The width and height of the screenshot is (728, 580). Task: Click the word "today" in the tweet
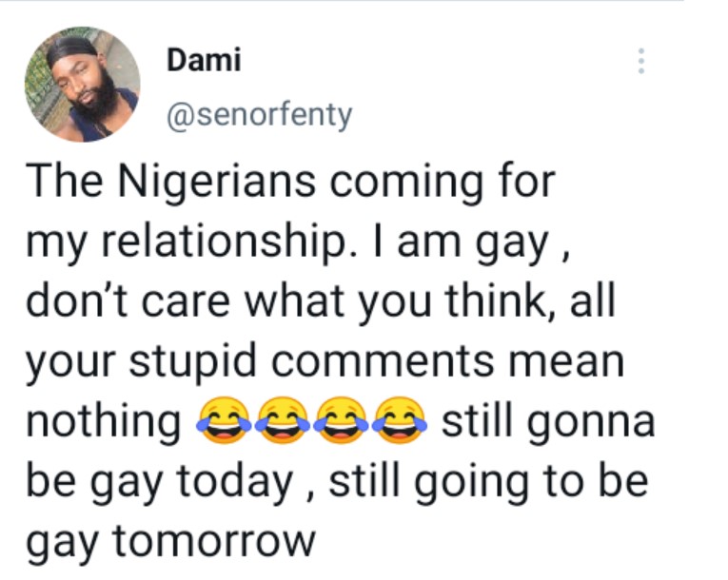click(x=239, y=482)
